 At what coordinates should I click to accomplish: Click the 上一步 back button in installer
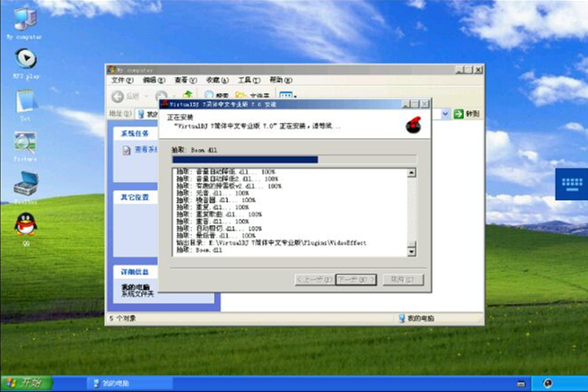(x=314, y=280)
